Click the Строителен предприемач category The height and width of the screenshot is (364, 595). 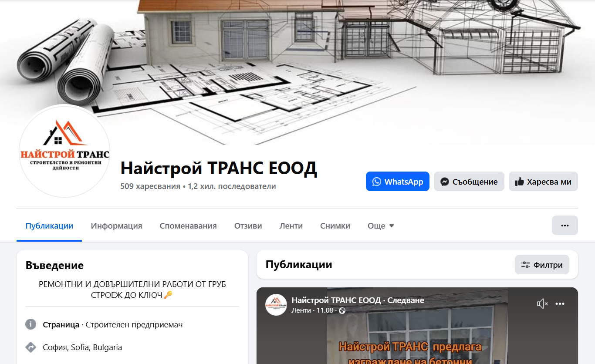click(134, 325)
